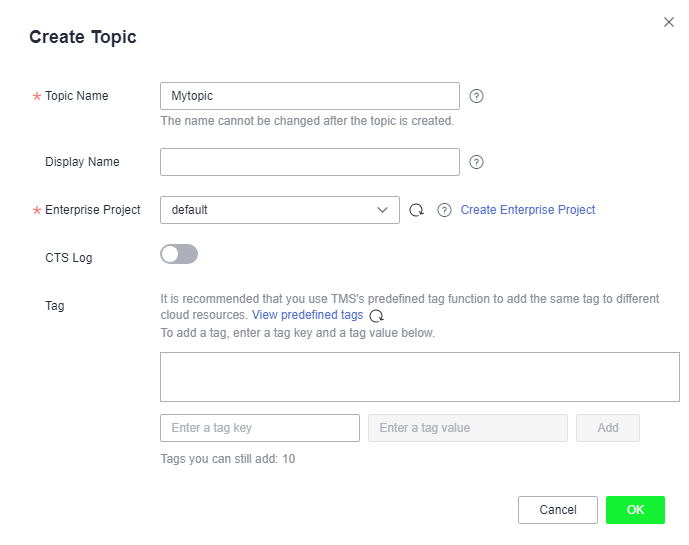Click into the empty Display Name field
This screenshot has height=545, width=689.
pyautogui.click(x=310, y=162)
